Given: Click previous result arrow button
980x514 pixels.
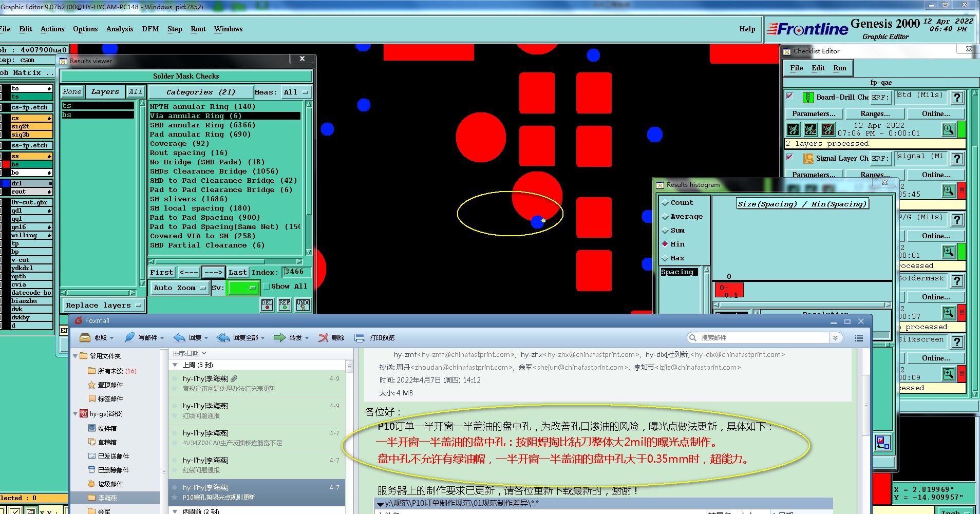Looking at the screenshot, I should (x=189, y=273).
